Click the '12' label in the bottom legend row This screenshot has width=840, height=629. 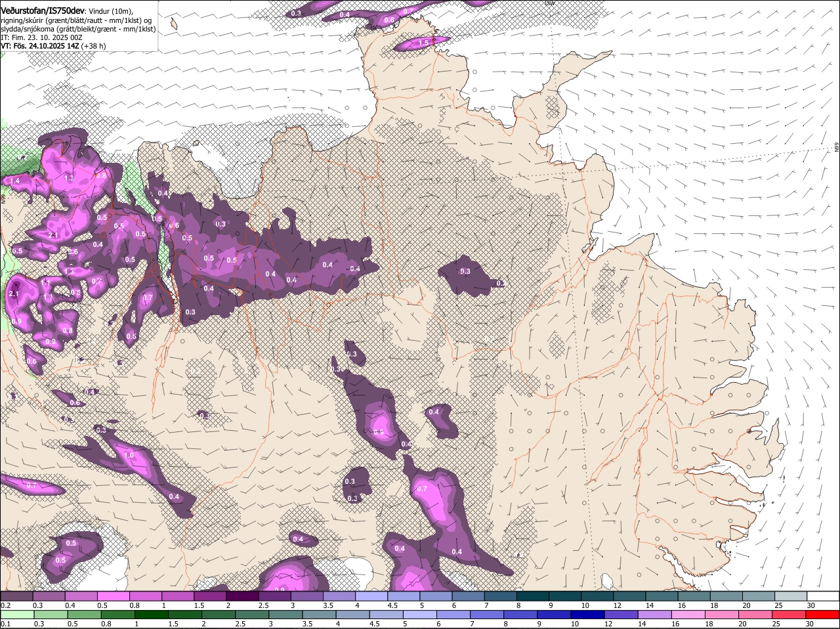pyautogui.click(x=608, y=624)
